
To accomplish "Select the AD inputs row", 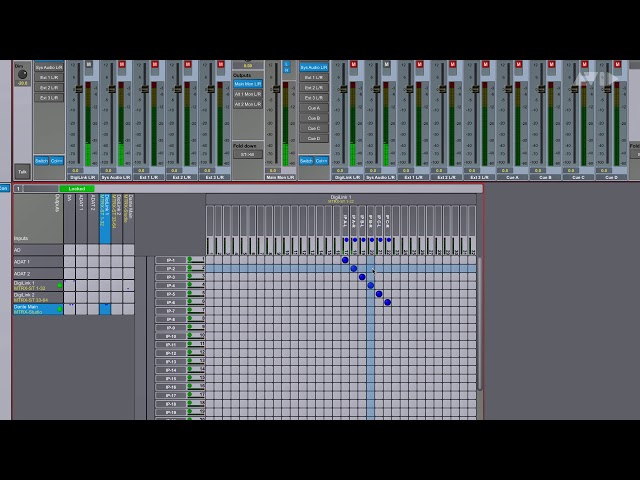I will pos(38,250).
